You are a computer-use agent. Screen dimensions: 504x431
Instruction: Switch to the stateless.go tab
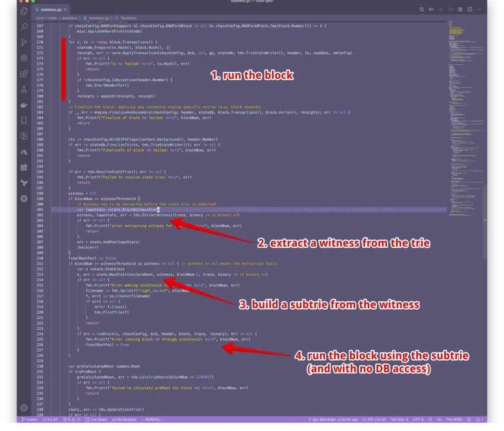pos(50,9)
